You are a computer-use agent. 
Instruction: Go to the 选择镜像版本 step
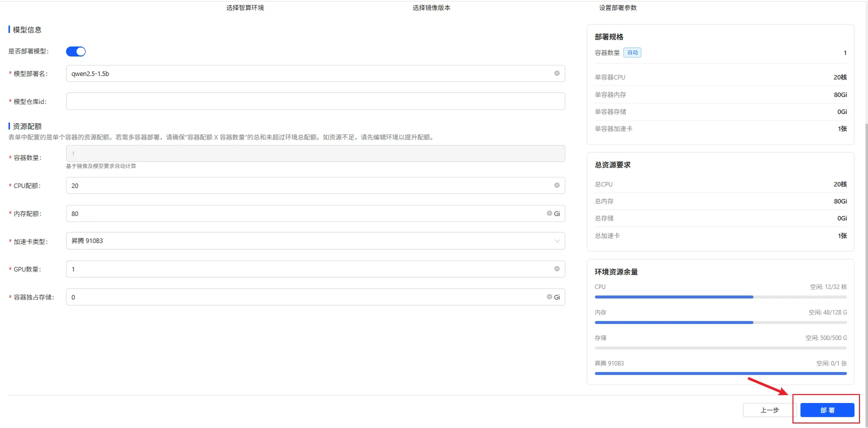click(431, 7)
